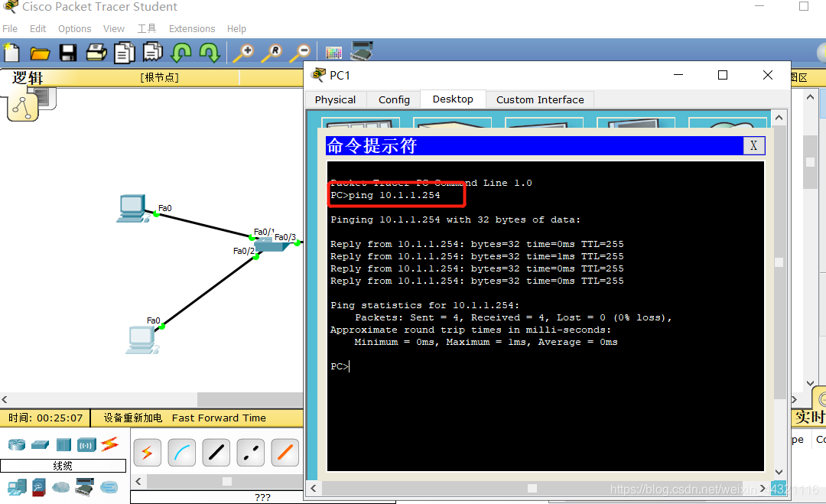826x504 pixels.
Task: Choose the console cable type
Action: pos(182,453)
